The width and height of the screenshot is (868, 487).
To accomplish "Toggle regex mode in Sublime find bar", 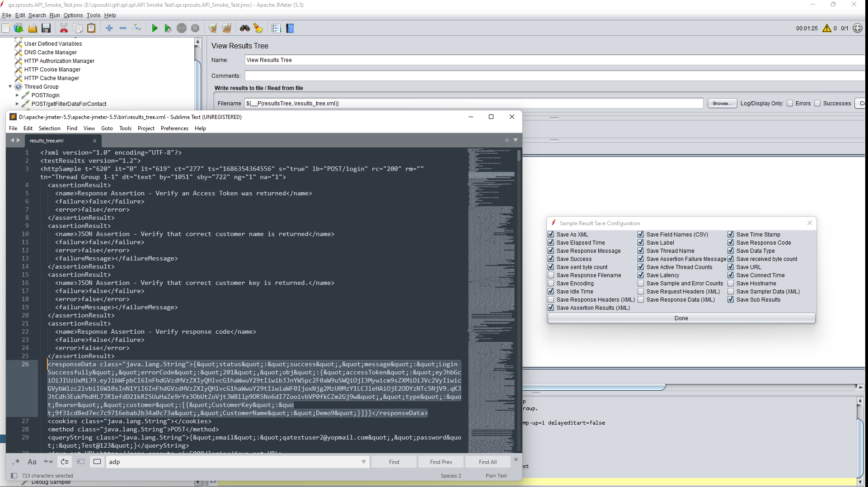I will [16, 462].
